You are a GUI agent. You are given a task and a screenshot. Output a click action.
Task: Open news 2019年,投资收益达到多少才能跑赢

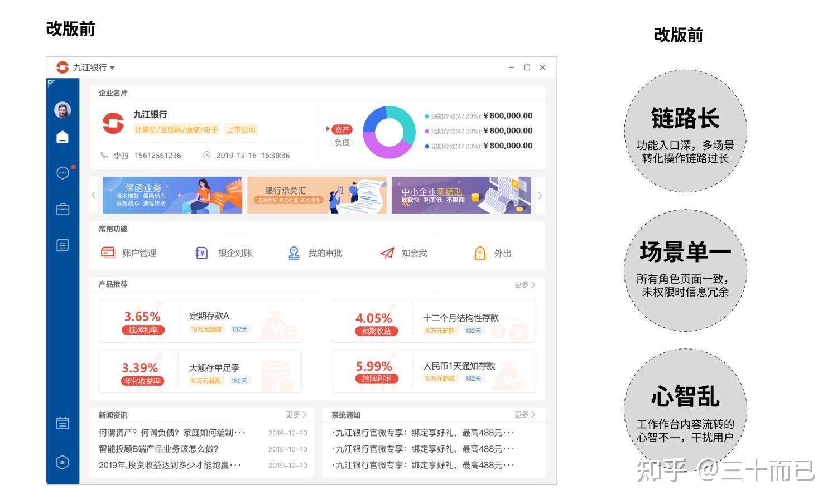(x=170, y=465)
